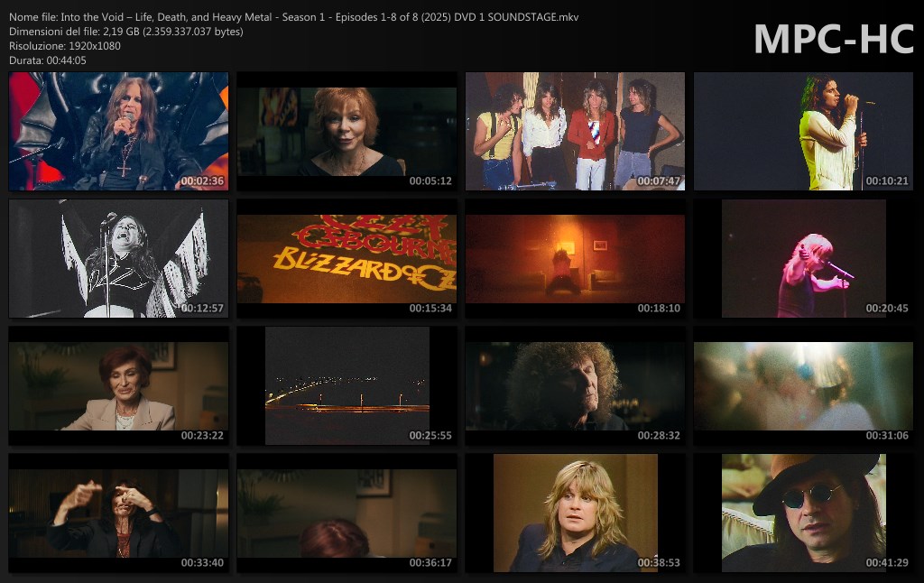Open the hat and sunglasses thumbnail at 00:41:29
Viewport: 924px width, 583px height.
click(x=803, y=514)
